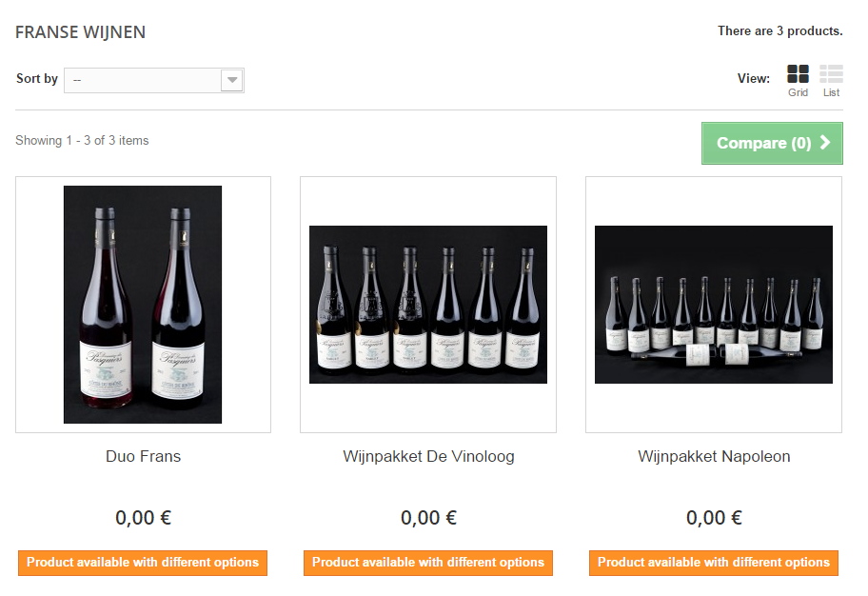Click the Franse Wijnen category heading

81,32
